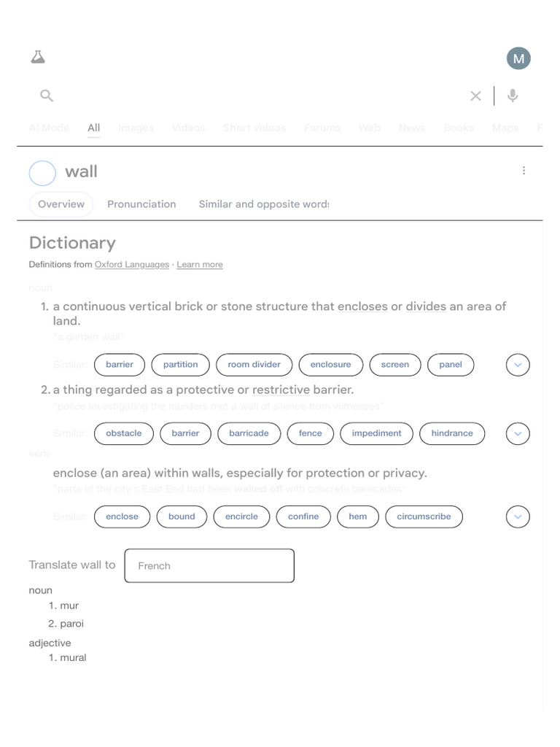Screen dimensions: 560x747
Task: Click the Search Labs flask icon
Action: pos(38,58)
